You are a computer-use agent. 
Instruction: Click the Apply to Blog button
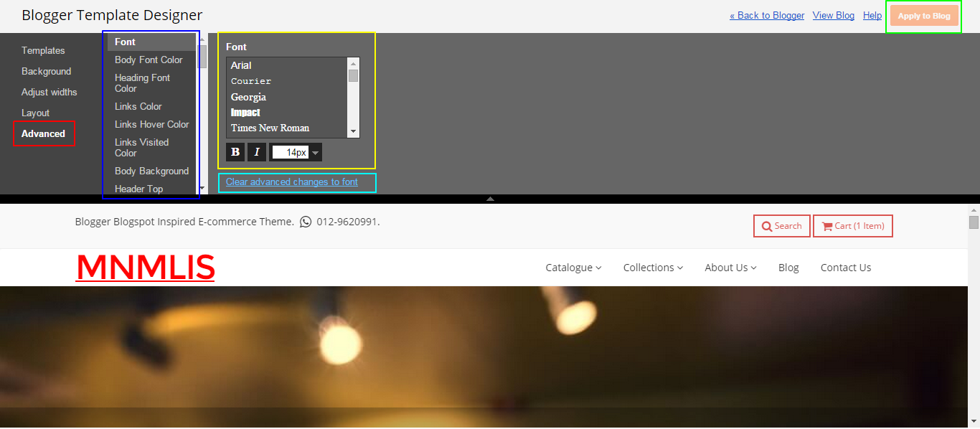pyautogui.click(x=924, y=16)
